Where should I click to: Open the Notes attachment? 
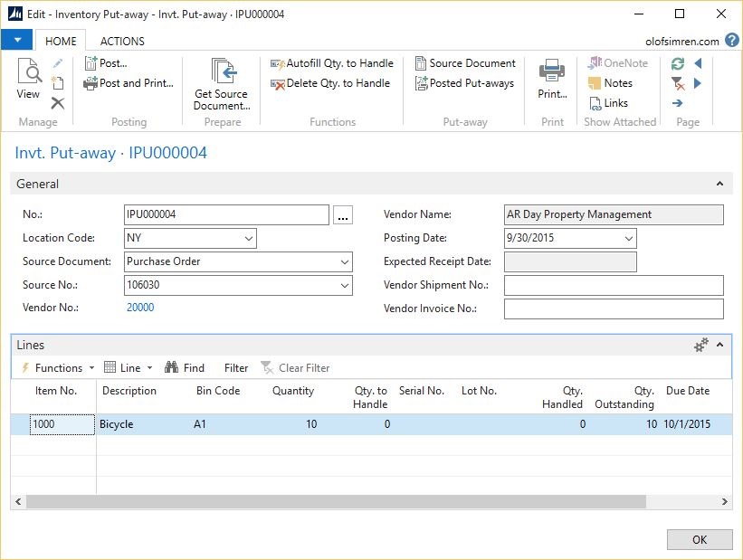tap(610, 83)
